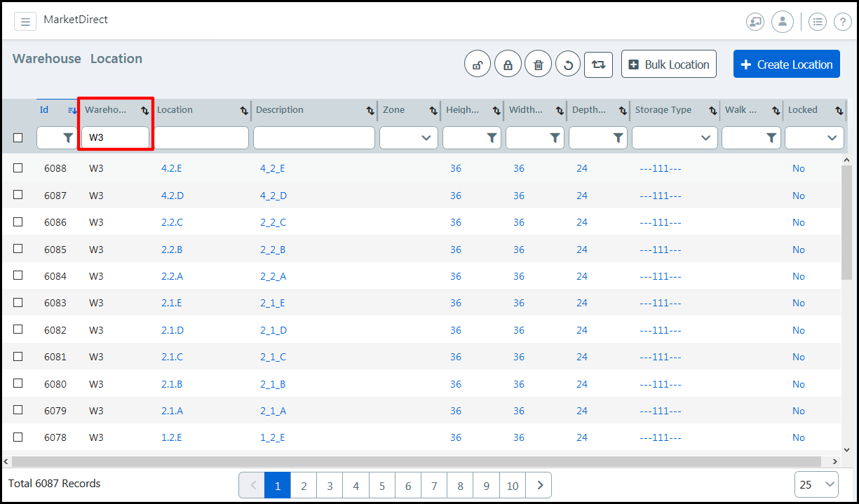Select all rows with the header checkbox

(18, 138)
